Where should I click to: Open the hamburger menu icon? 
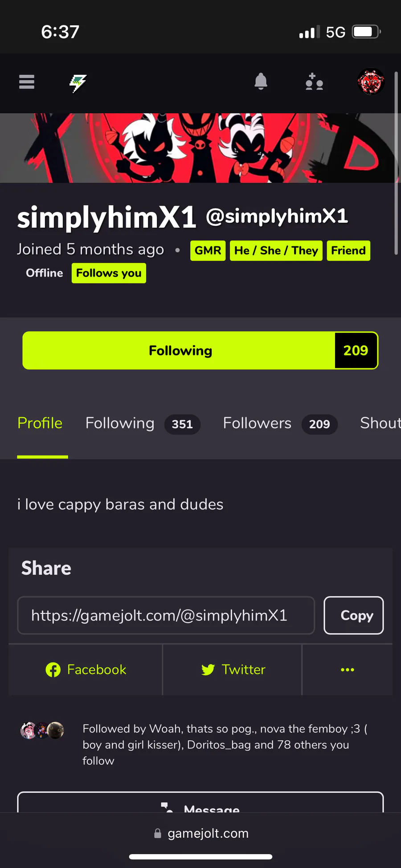click(x=27, y=82)
